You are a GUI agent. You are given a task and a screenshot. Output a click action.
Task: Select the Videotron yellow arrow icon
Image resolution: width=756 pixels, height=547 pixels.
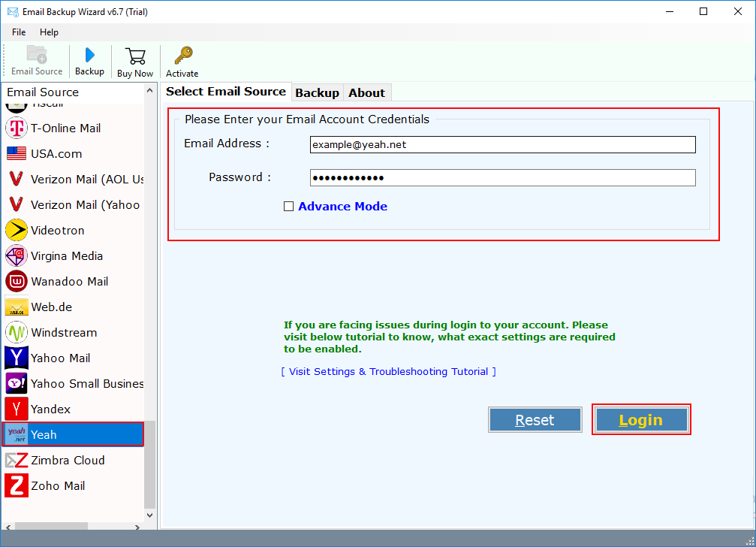click(17, 230)
